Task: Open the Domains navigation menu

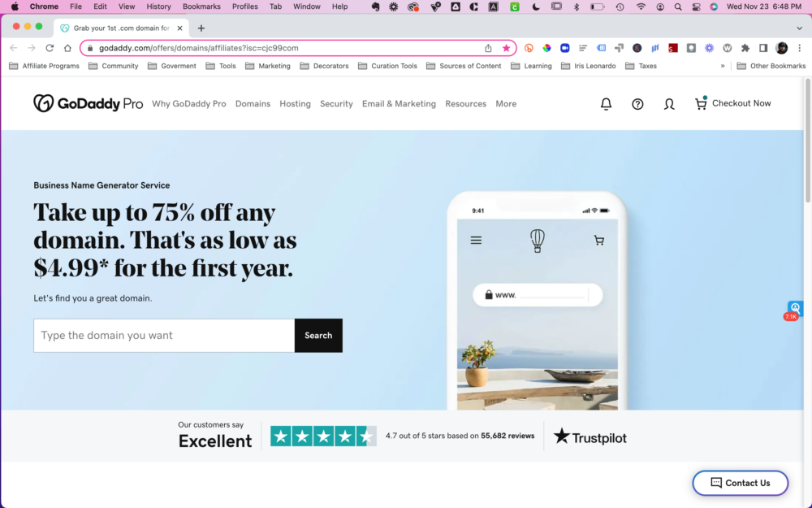Action: pyautogui.click(x=253, y=104)
